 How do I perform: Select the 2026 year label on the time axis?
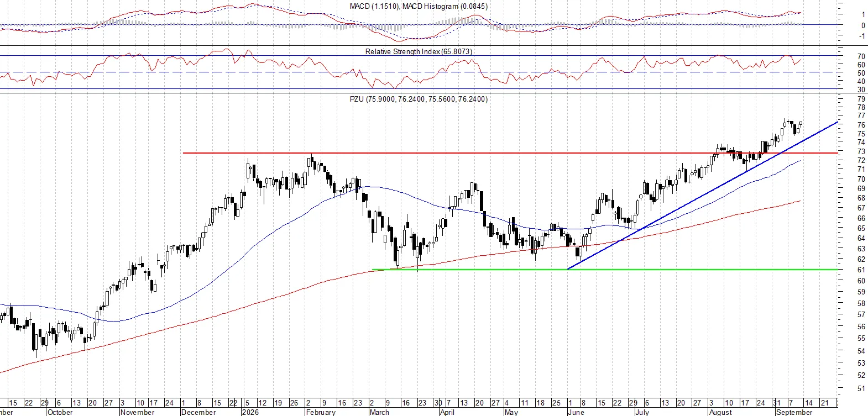(x=251, y=412)
